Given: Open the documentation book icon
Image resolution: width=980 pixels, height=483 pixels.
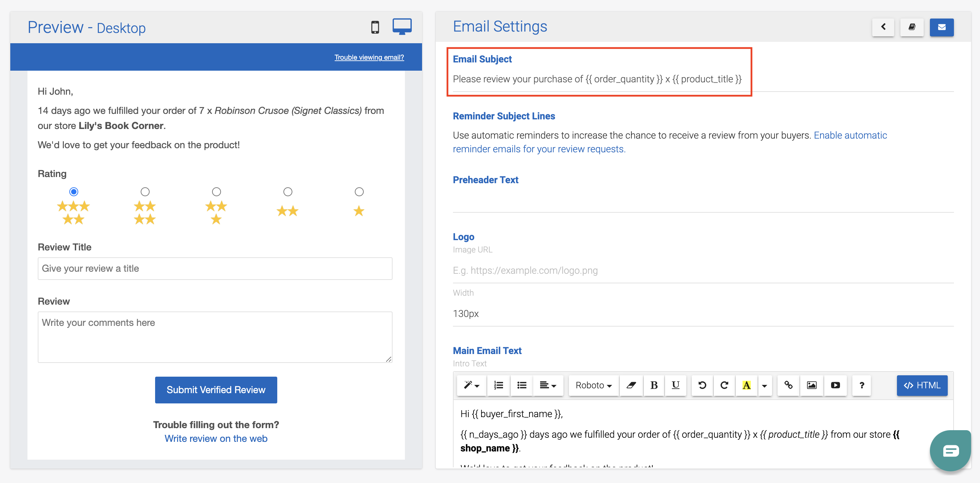Looking at the screenshot, I should (912, 27).
